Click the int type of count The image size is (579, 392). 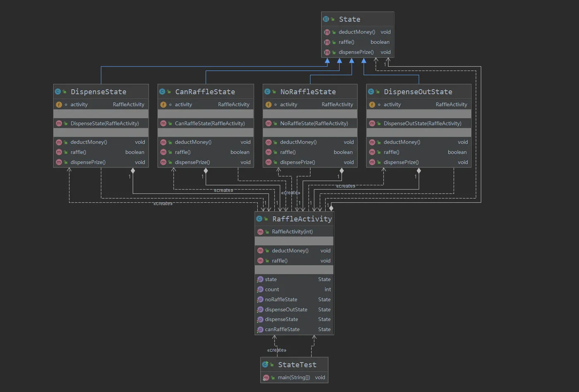pos(328,290)
